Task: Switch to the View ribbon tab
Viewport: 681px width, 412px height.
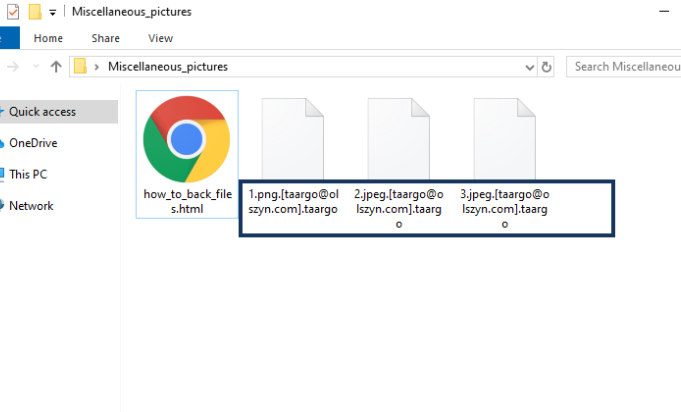Action: pos(160,38)
